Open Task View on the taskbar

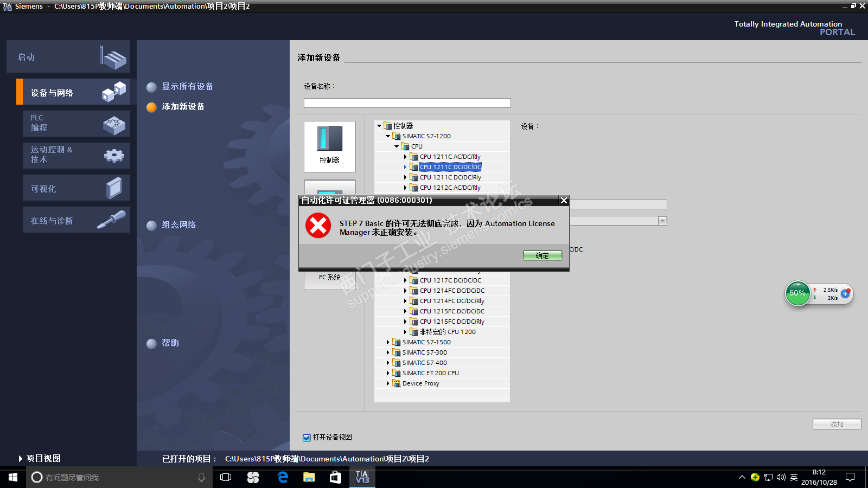click(x=226, y=477)
